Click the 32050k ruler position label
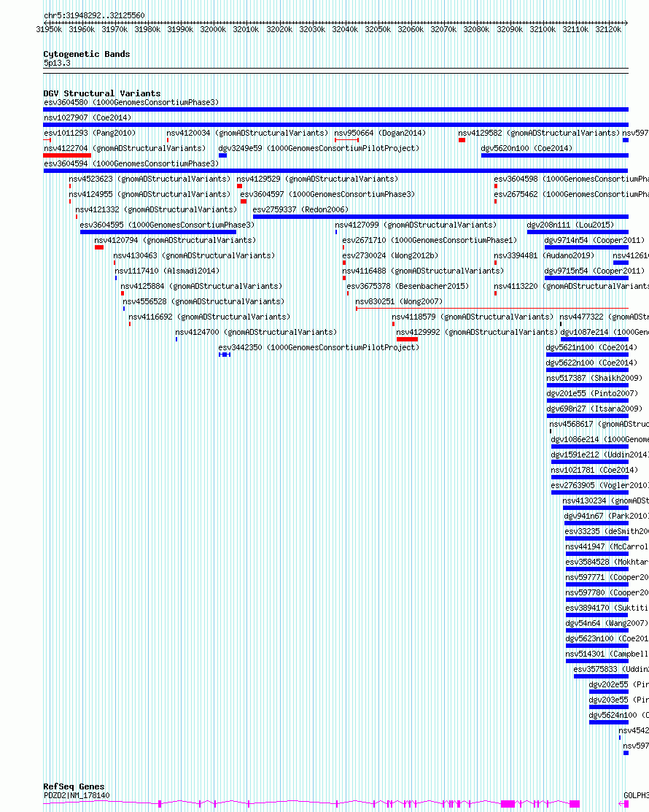The image size is (649, 812). 378,29
